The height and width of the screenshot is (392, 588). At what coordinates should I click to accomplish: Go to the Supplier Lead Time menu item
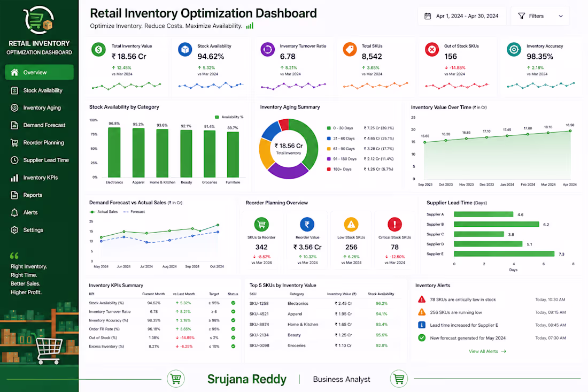pyautogui.click(x=39, y=160)
